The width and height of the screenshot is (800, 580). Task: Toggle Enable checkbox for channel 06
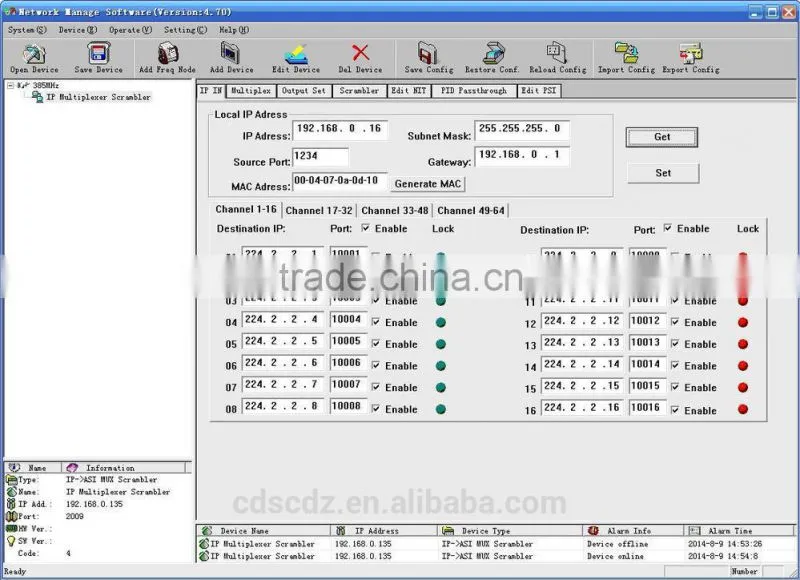coord(376,365)
